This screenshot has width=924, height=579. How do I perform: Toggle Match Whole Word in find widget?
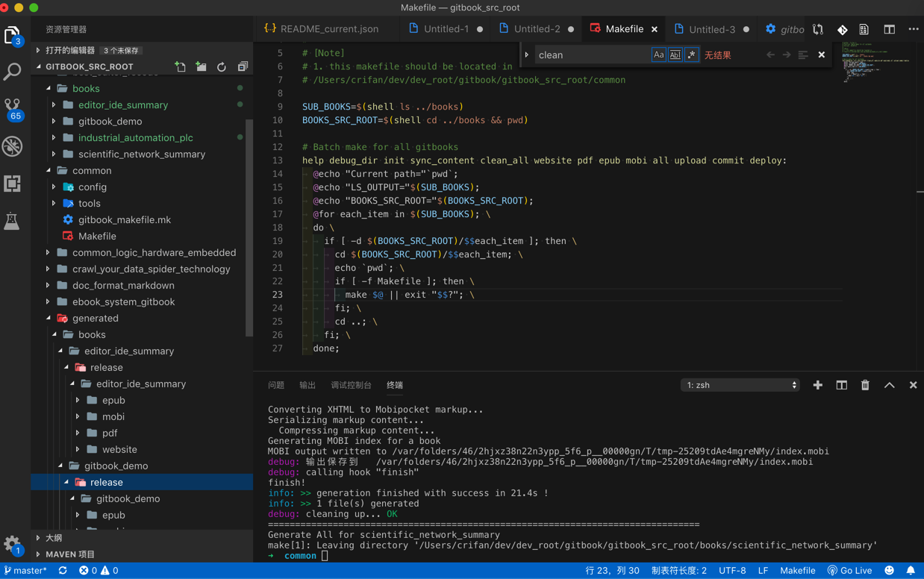click(675, 54)
